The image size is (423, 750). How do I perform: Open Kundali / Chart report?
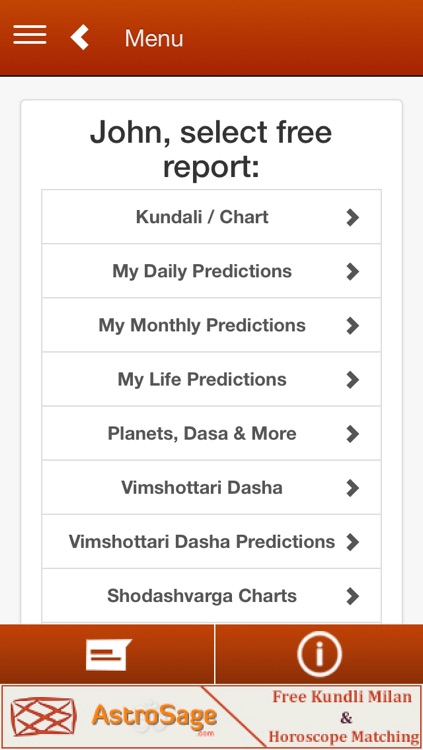point(212,217)
